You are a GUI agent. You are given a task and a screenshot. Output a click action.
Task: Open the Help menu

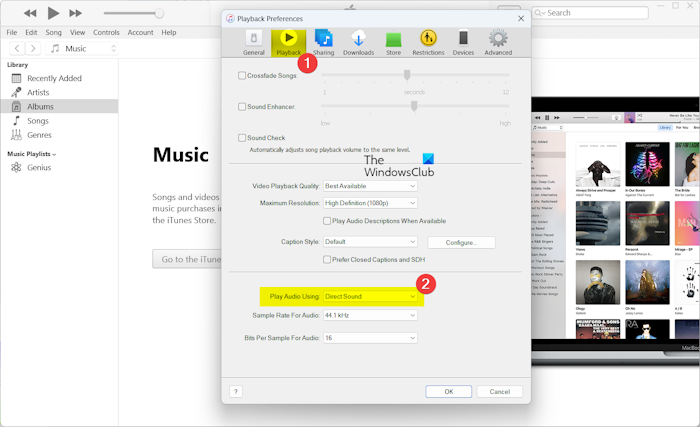tap(169, 32)
